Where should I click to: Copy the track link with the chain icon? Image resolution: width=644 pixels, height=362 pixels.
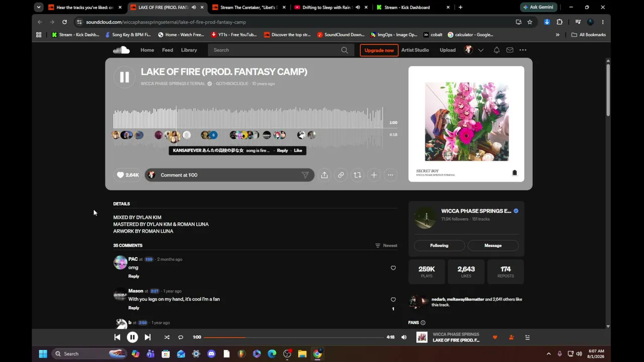[x=341, y=175]
